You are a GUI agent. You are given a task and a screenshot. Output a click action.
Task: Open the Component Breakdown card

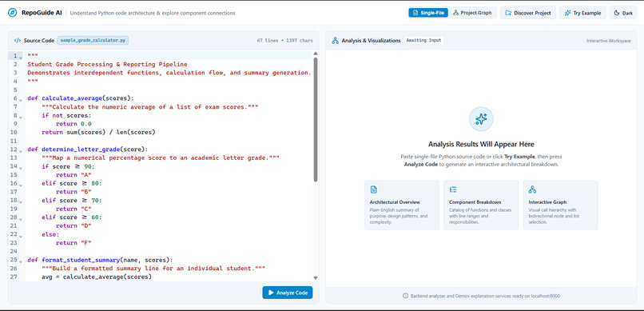coord(481,205)
